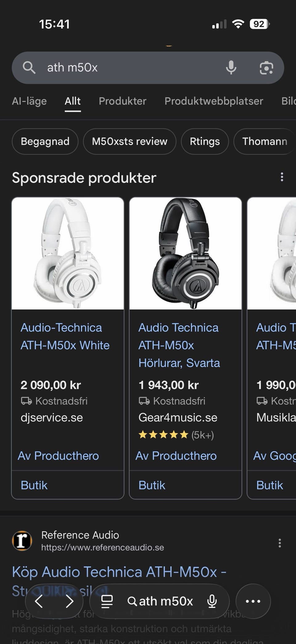Open the Köp Audio Technica ATH-M50x result
The image size is (296, 644).
[x=119, y=572]
